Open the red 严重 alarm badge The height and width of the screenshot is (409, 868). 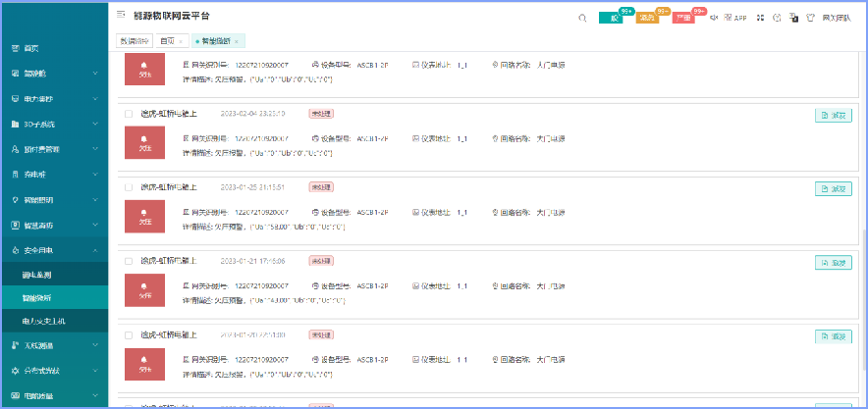(x=684, y=18)
